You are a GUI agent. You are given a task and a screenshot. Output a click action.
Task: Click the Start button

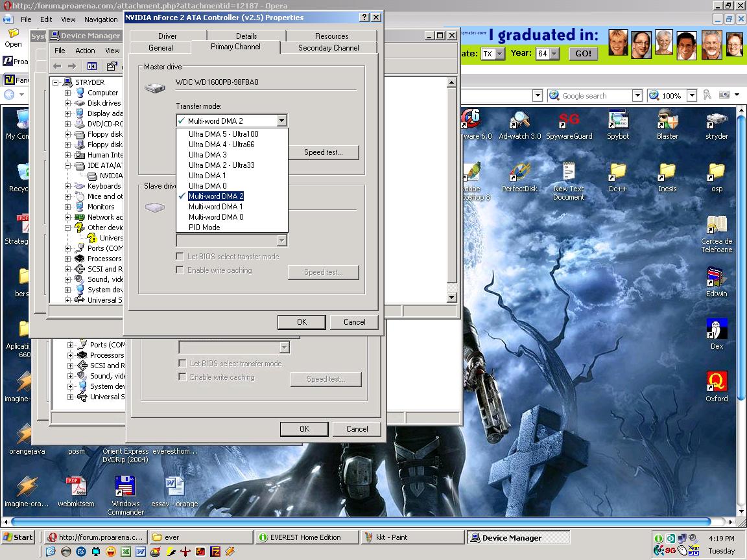18,537
